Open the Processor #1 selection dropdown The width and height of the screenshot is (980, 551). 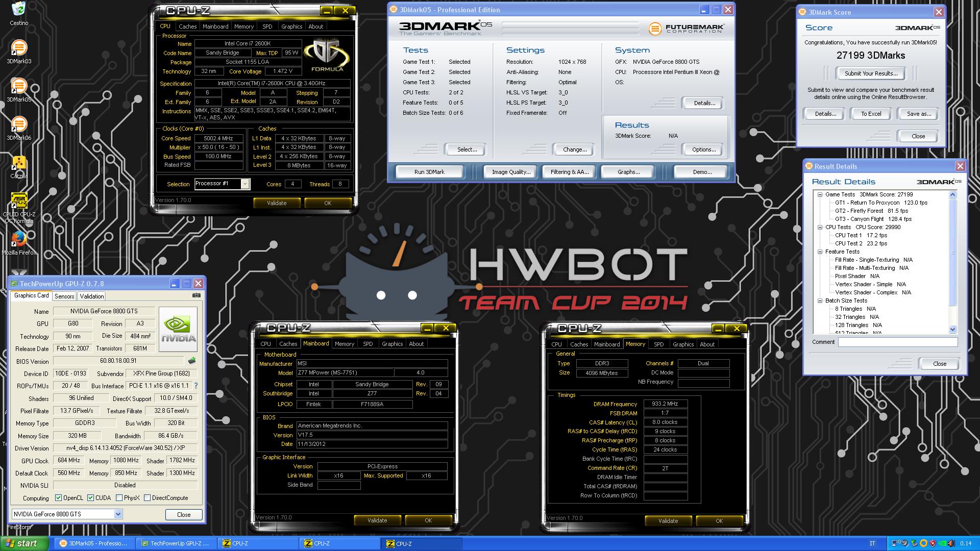[x=245, y=184]
